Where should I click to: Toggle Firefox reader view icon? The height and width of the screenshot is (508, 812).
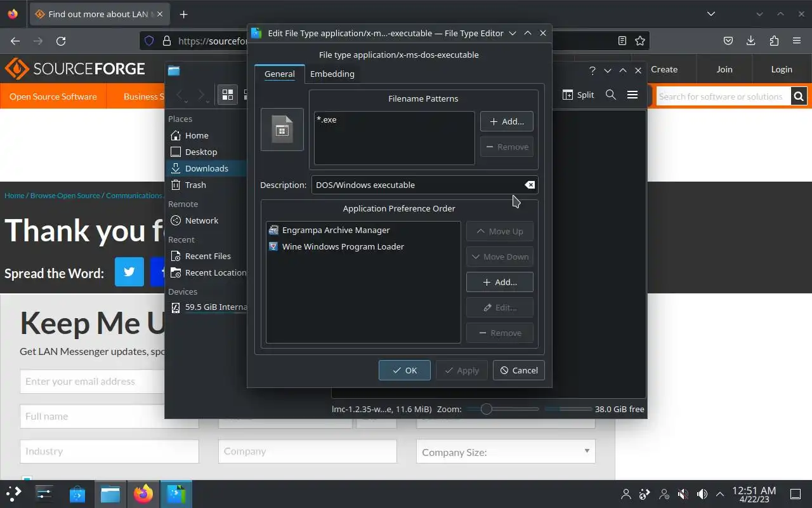[x=622, y=41]
